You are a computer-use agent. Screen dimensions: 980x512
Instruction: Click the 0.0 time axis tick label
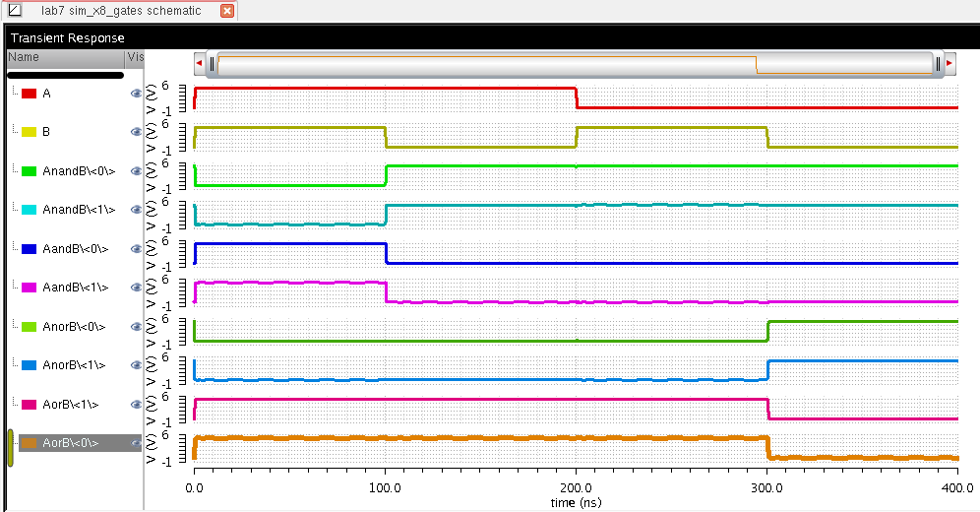tap(195, 488)
